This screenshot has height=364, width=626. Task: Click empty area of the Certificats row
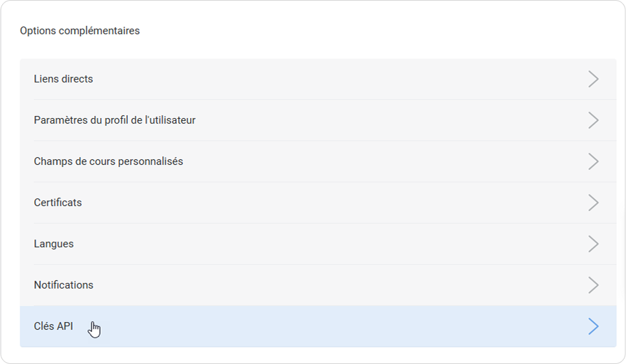tap(318, 203)
